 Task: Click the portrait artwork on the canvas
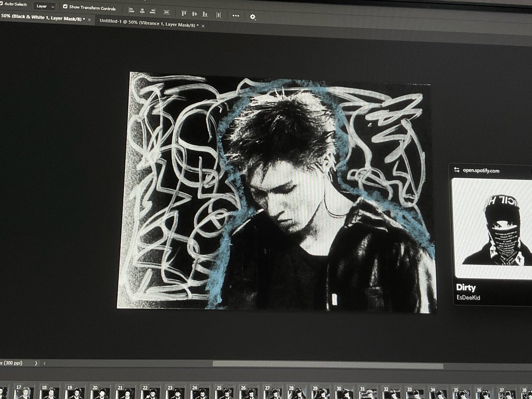[277, 192]
